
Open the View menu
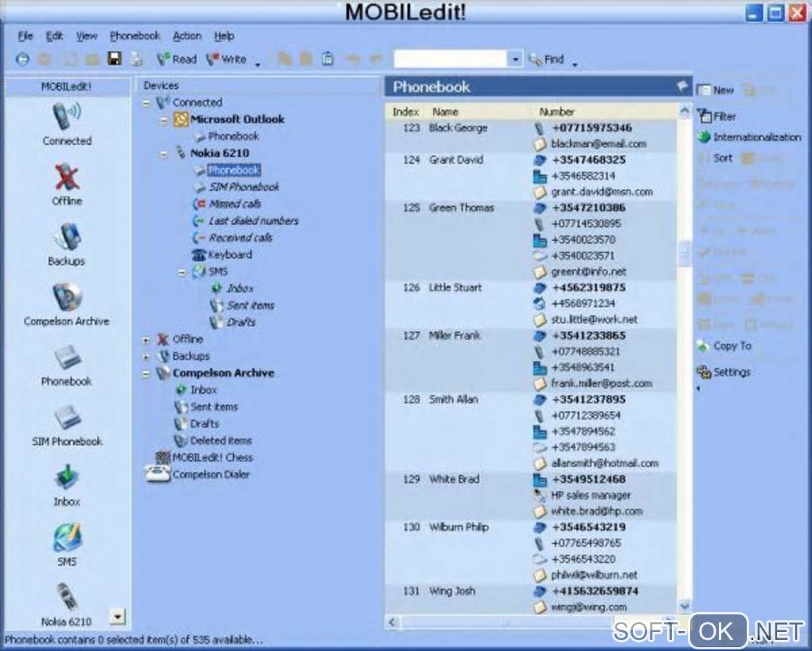[x=87, y=36]
